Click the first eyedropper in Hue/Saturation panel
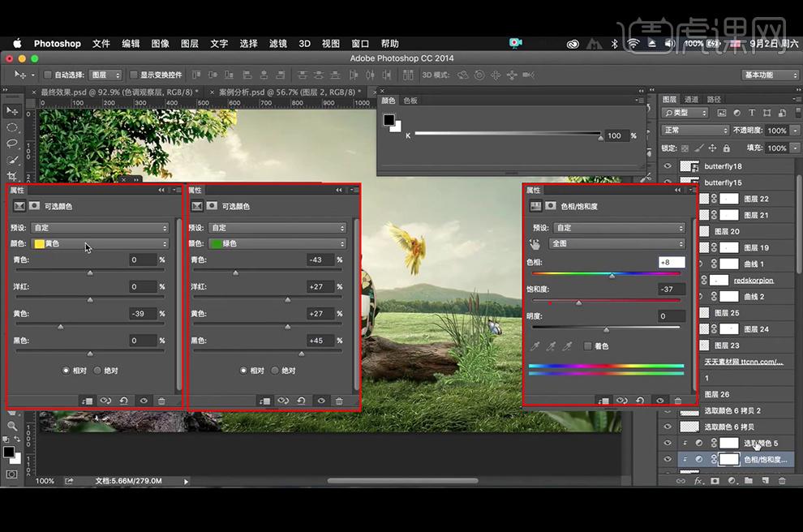 click(x=535, y=346)
